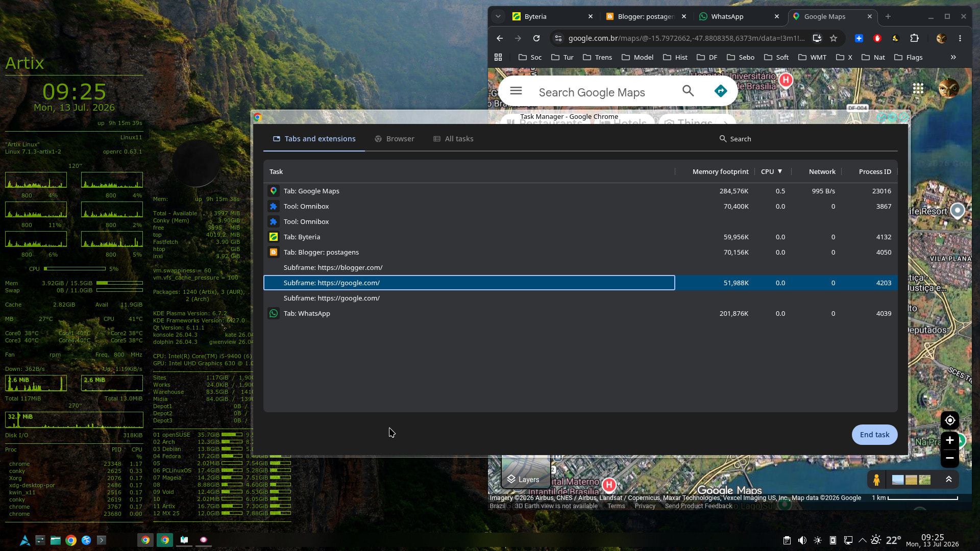Show more bookmarks with the chevron
The image size is (980, 551).
[953, 57]
